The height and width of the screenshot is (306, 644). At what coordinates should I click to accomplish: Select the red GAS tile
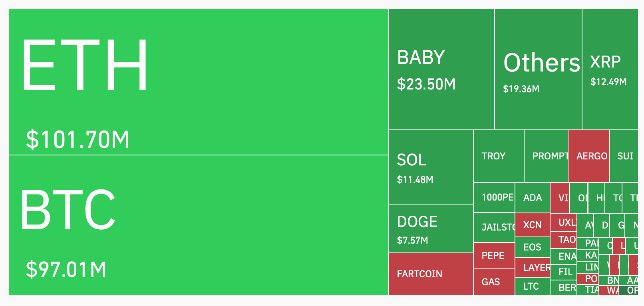click(x=494, y=282)
